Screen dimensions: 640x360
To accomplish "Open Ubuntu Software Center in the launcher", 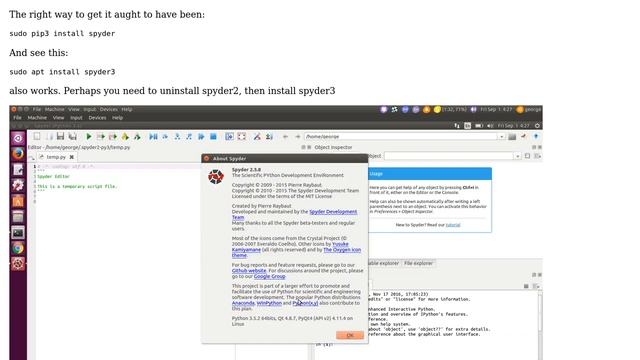I will point(18,201).
